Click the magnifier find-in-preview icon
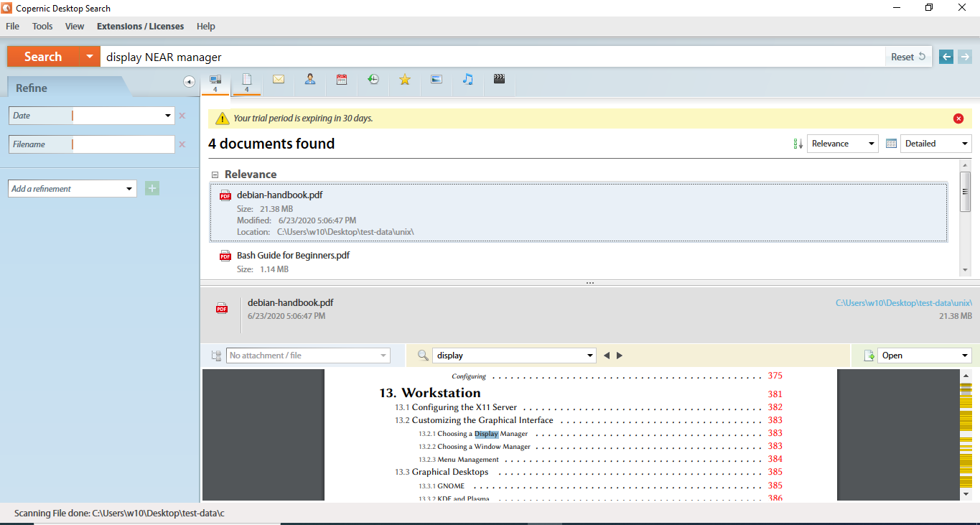Screen dimensions: 980x525 (423, 356)
